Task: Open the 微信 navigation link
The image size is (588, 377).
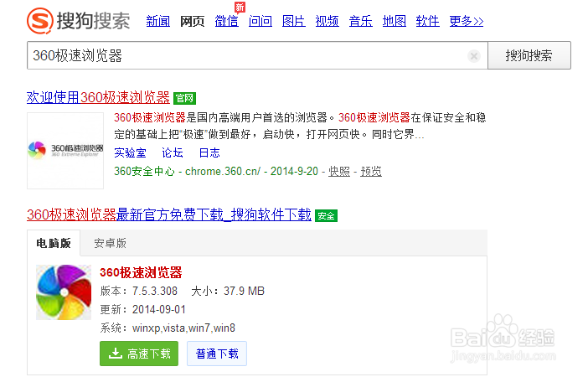Action: [226, 21]
